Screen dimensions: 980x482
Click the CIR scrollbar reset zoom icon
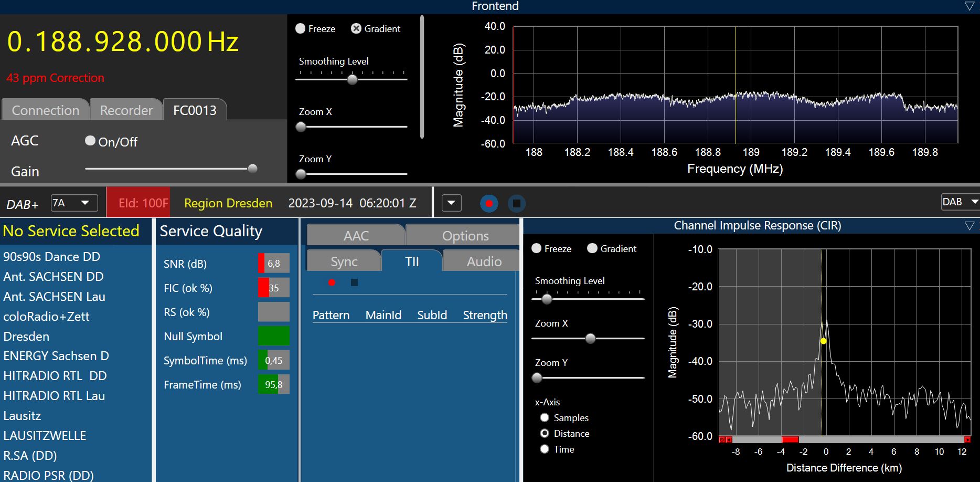click(x=722, y=439)
